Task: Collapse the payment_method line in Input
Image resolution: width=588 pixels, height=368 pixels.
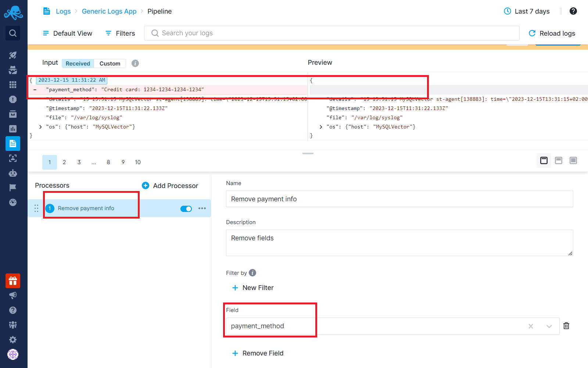Action: [x=35, y=89]
